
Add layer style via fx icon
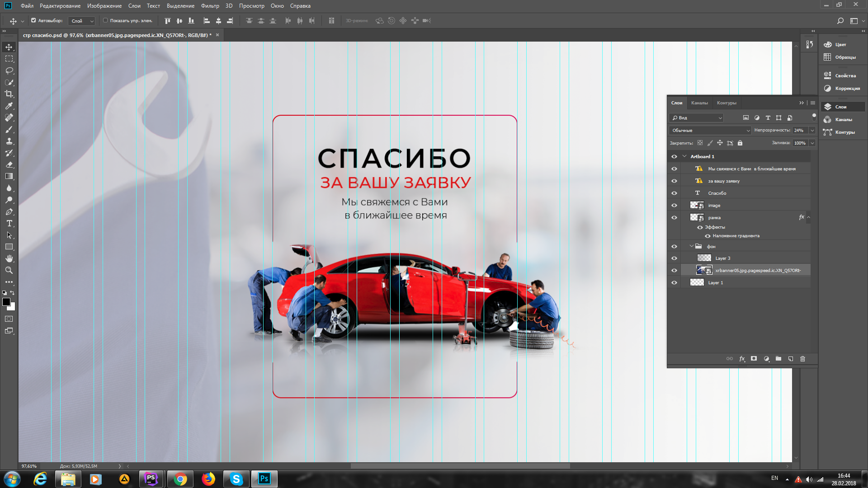(742, 359)
